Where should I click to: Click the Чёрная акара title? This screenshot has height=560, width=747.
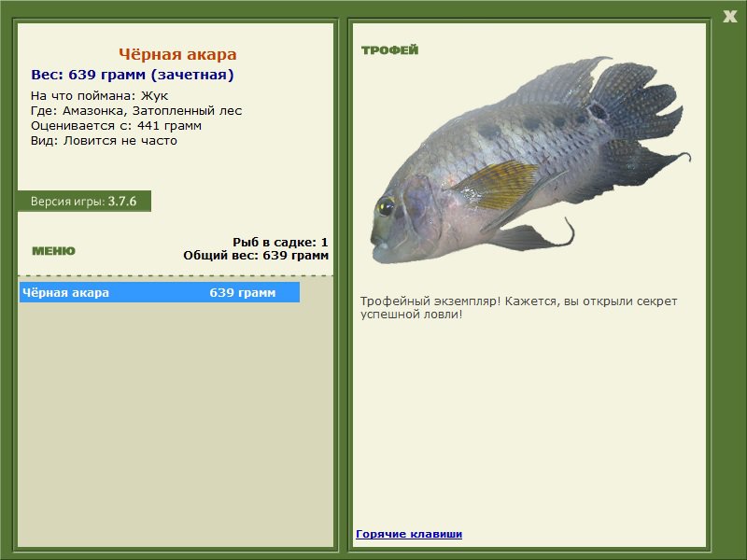[x=177, y=54]
